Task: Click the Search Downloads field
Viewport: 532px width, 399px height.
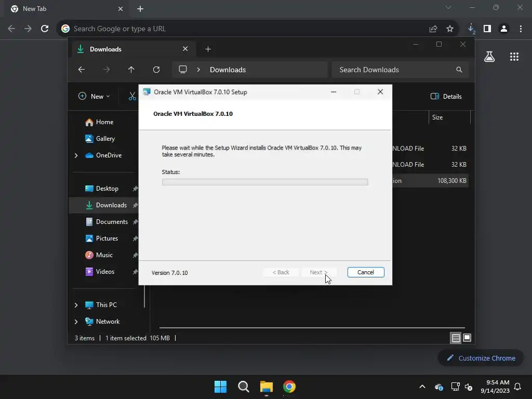Action: point(401,70)
